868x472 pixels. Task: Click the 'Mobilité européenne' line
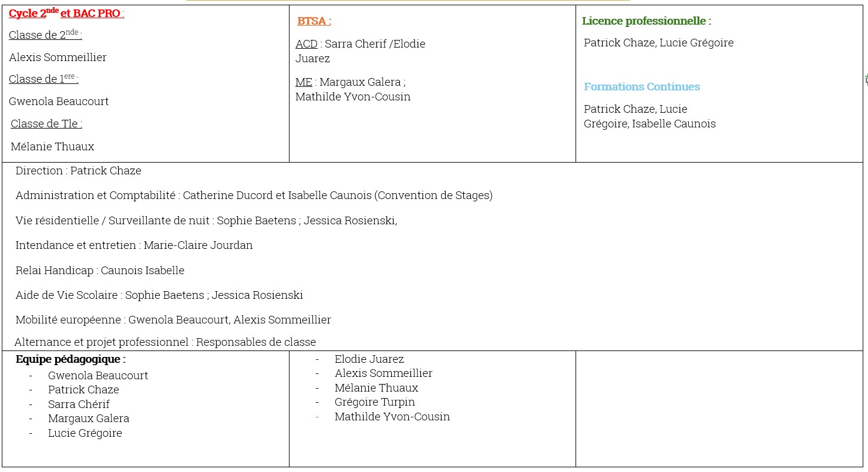(x=173, y=320)
